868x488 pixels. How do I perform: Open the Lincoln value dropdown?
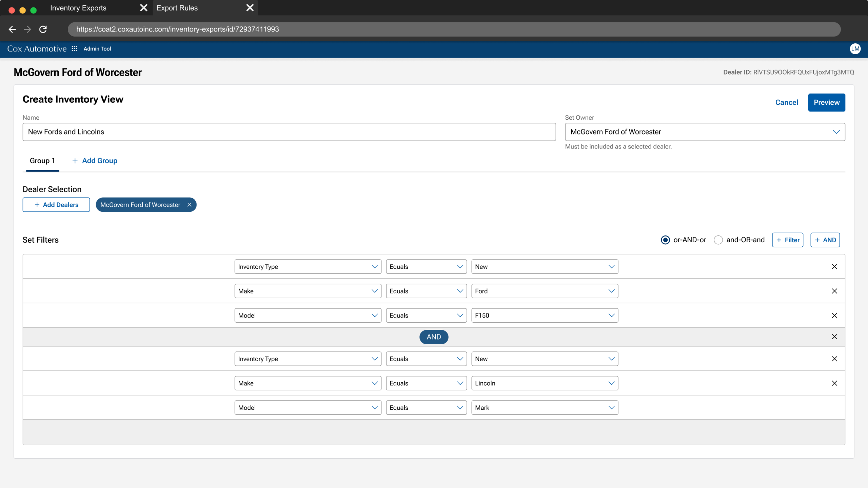tap(545, 383)
